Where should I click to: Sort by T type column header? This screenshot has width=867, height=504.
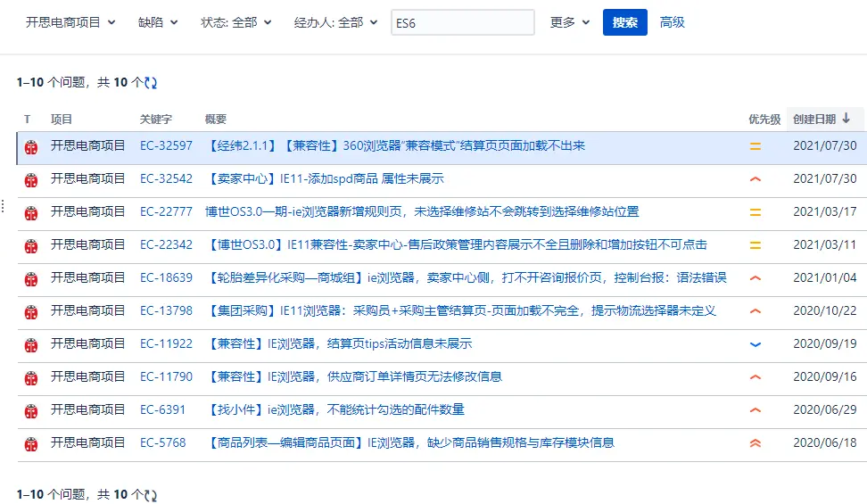pos(27,119)
